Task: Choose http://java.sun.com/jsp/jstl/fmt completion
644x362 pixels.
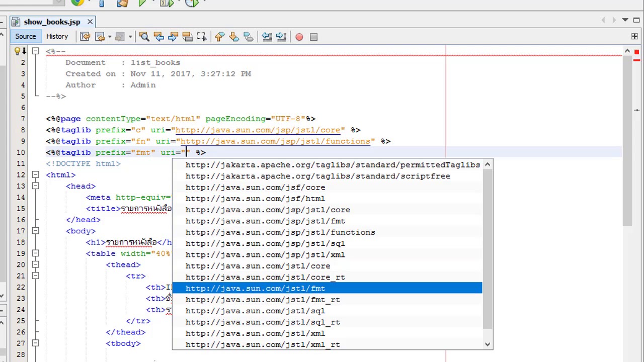Action: pos(327,221)
